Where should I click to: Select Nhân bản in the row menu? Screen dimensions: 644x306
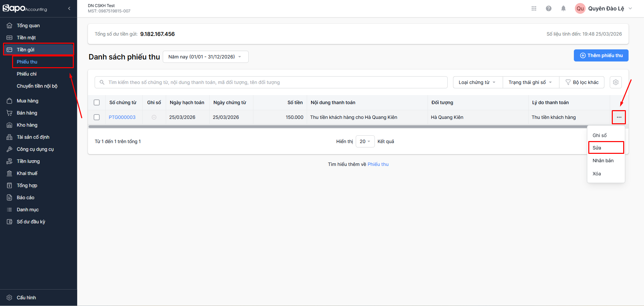603,161
